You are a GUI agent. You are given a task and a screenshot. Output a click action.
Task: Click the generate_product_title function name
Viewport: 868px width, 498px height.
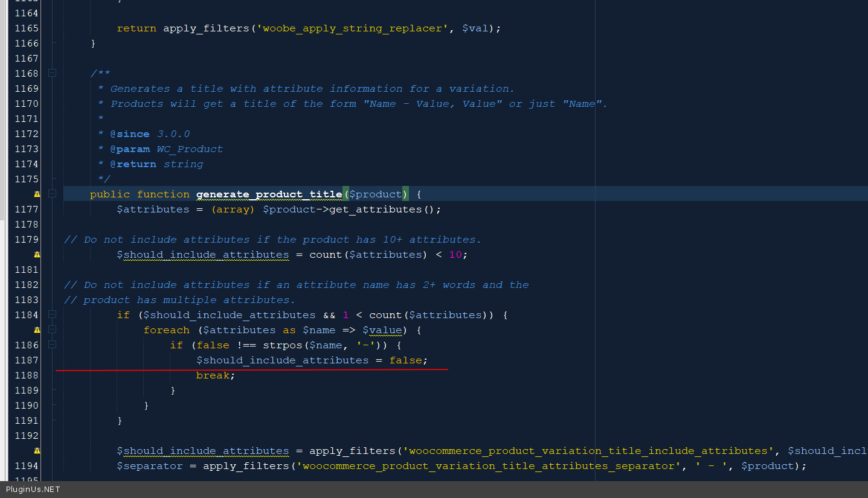point(269,194)
